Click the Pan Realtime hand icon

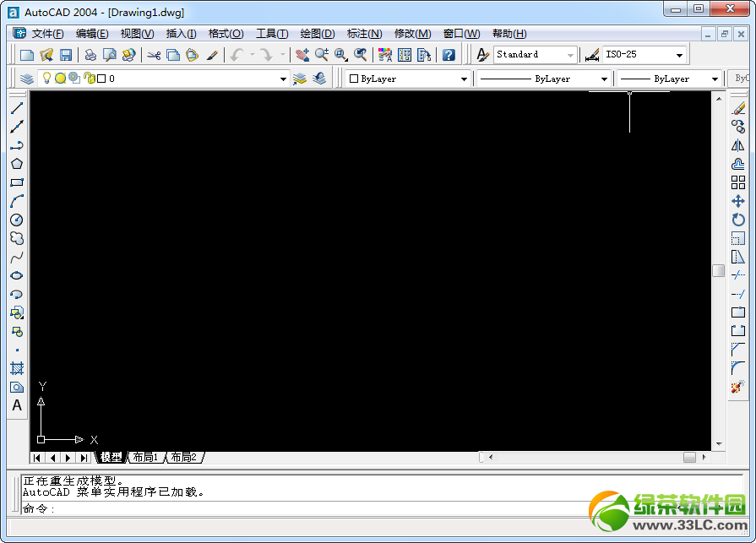click(302, 55)
